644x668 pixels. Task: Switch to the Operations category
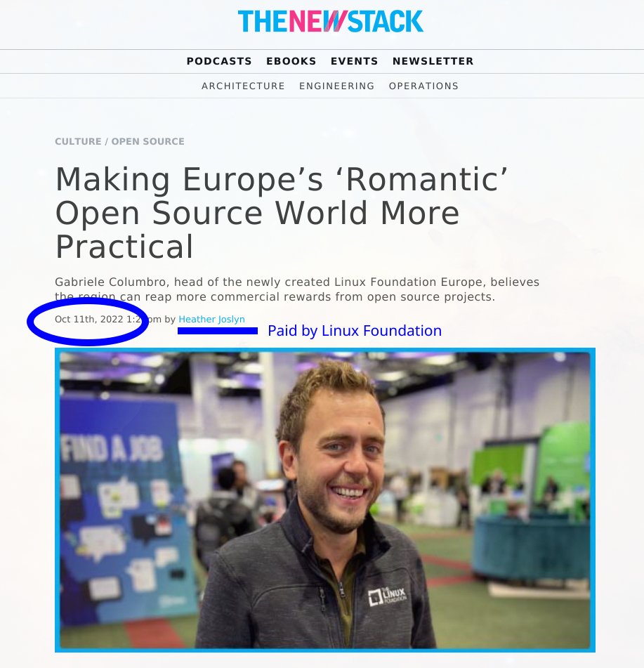423,86
